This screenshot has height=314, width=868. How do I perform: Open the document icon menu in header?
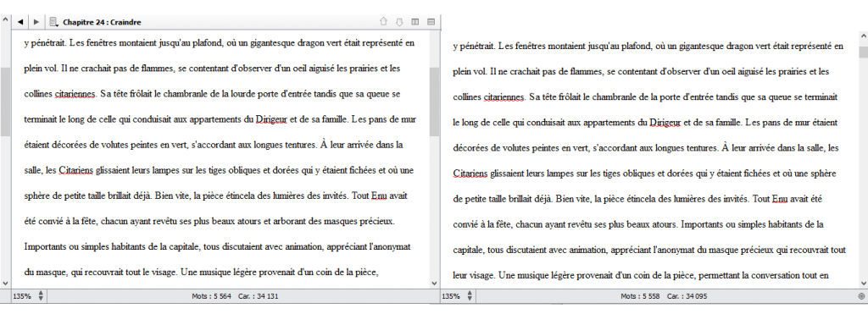click(x=53, y=22)
